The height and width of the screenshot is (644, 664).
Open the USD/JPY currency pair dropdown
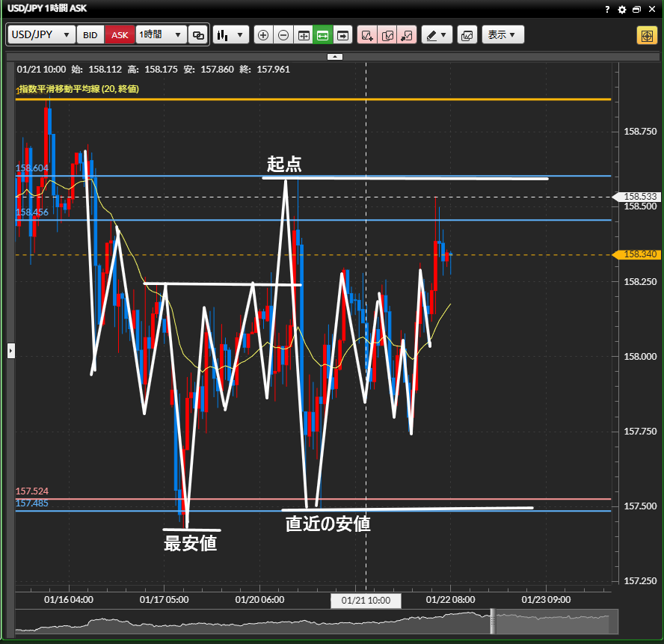click(x=42, y=35)
